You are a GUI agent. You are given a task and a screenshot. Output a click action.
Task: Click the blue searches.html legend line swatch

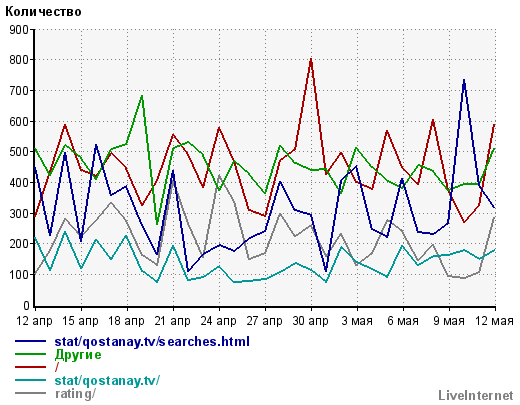pyautogui.click(x=30, y=341)
